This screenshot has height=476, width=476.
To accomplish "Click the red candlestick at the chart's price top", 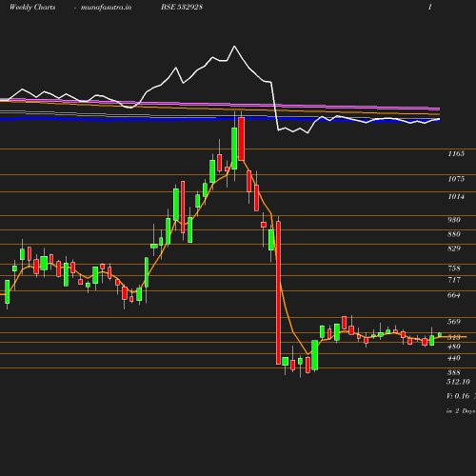I will click(242, 139).
